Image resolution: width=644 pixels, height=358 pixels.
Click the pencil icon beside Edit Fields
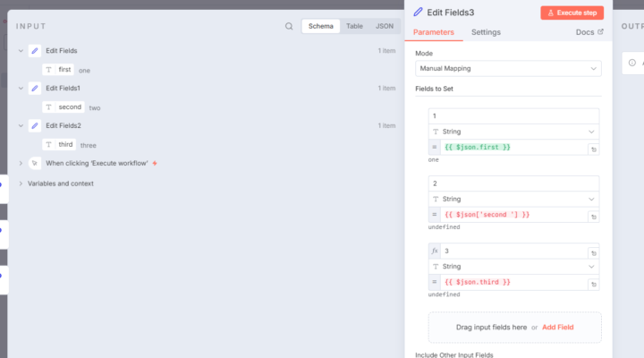pos(35,51)
